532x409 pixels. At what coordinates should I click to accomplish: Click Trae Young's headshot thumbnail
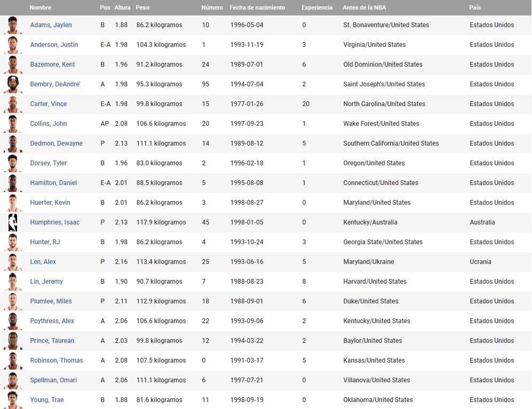click(13, 400)
